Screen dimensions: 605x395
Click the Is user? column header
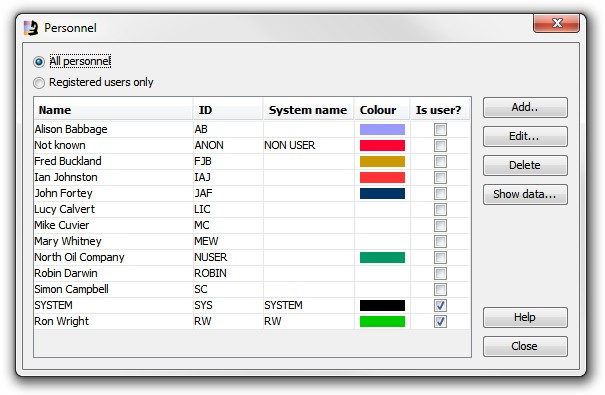tap(440, 110)
